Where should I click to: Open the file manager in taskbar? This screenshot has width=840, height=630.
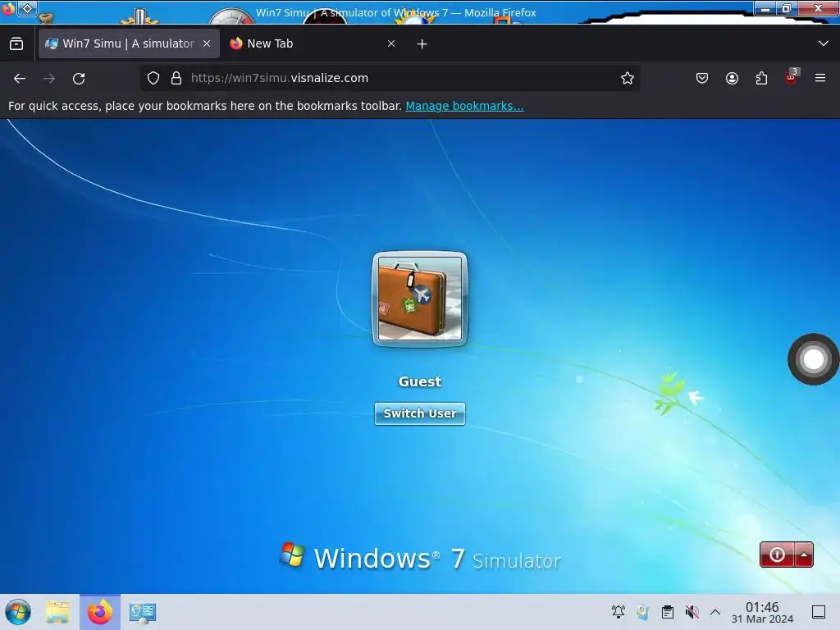[58, 612]
